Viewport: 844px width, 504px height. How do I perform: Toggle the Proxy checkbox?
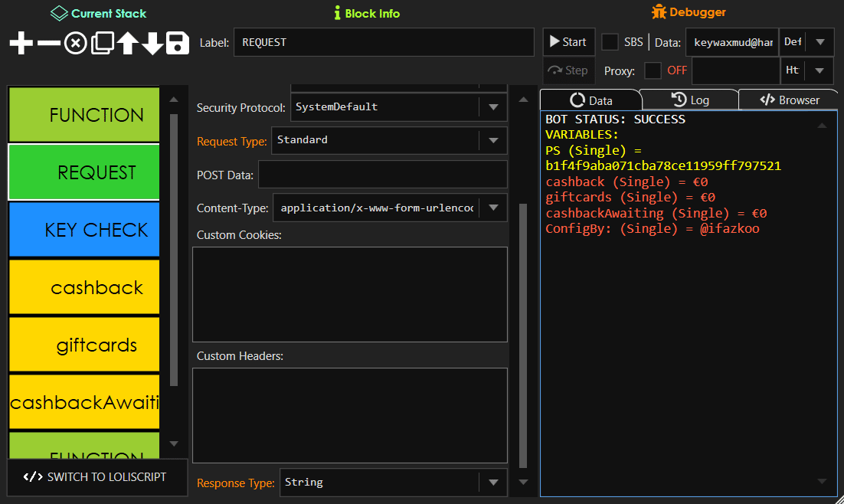click(x=653, y=70)
